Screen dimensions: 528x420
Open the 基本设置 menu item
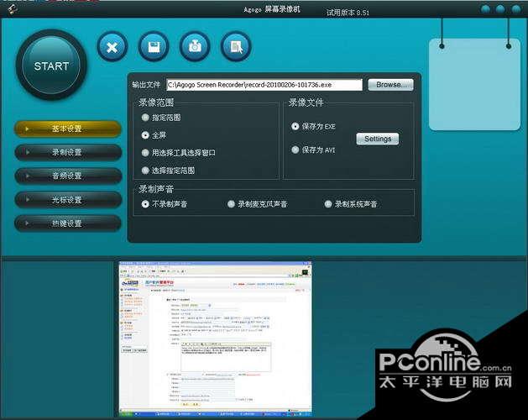[68, 129]
